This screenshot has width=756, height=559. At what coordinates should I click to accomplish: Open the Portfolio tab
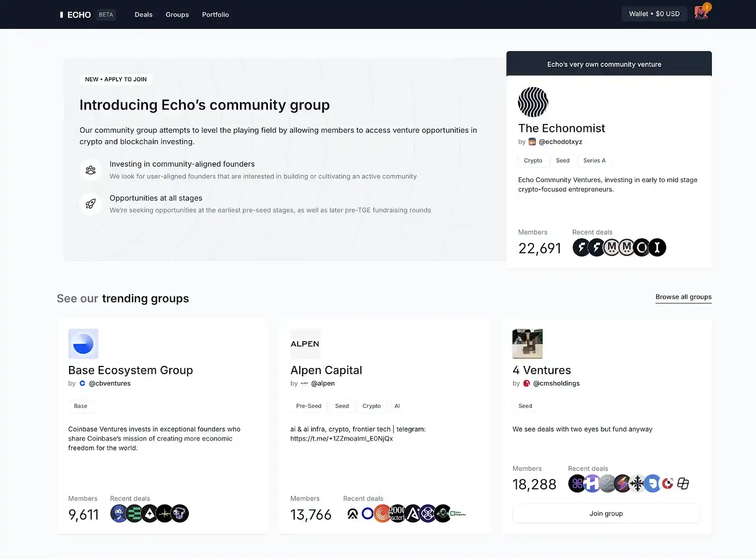tap(215, 15)
